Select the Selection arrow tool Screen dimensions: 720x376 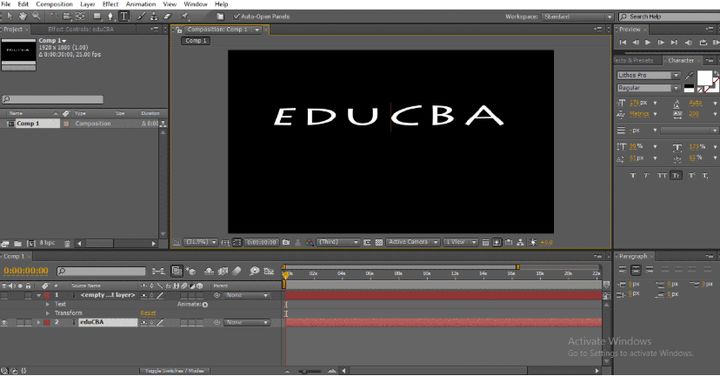point(9,17)
